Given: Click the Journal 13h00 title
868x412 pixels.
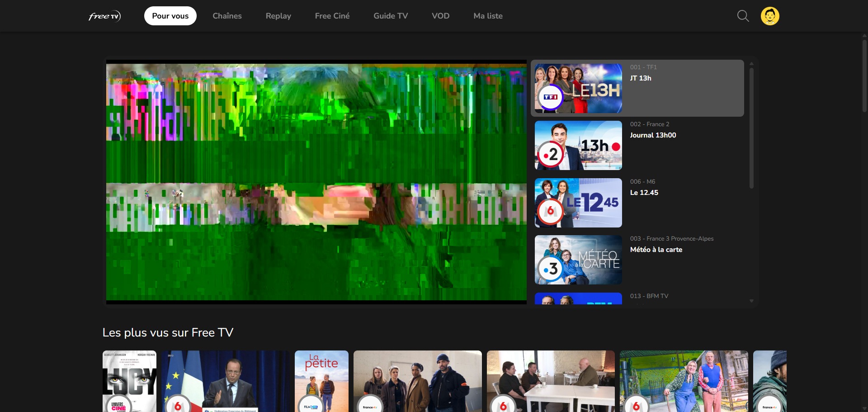Looking at the screenshot, I should (x=653, y=135).
